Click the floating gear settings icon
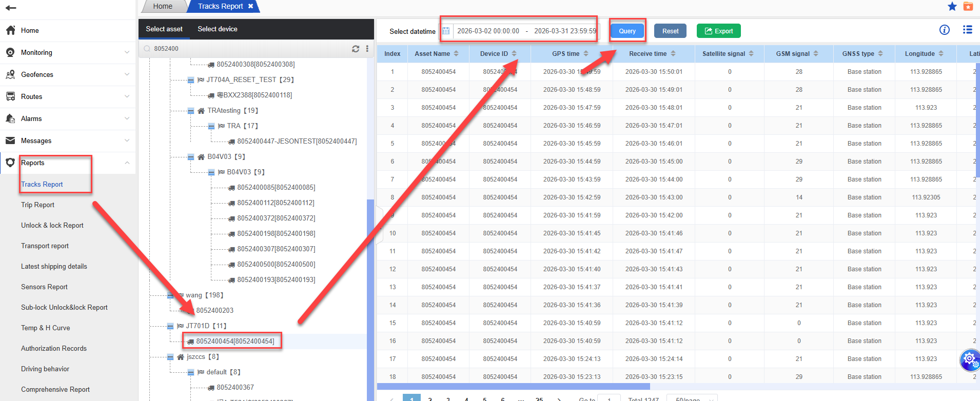 [969, 359]
